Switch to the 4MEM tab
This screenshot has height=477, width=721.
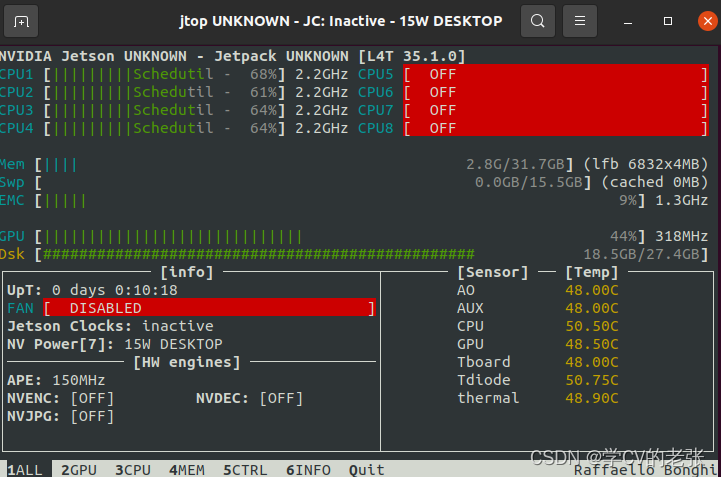(187, 470)
